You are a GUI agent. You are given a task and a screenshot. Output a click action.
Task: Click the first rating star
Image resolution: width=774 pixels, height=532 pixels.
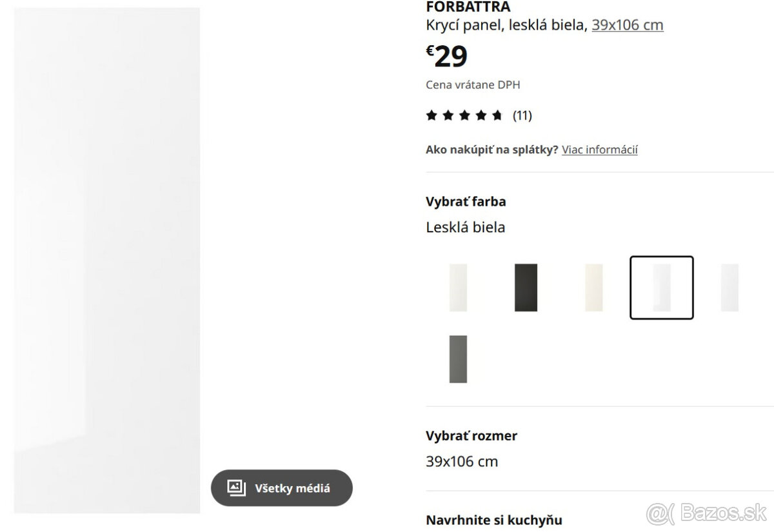431,115
